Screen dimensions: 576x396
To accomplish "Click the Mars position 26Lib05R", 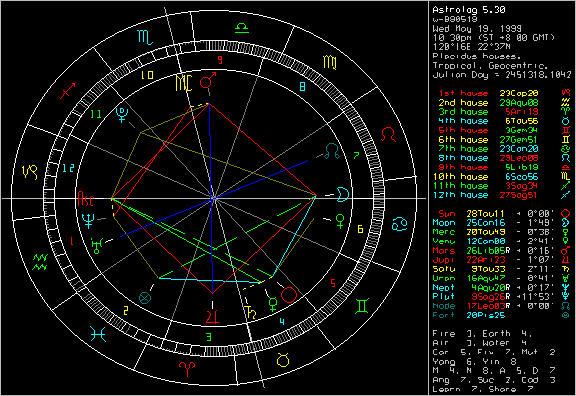I will click(488, 251).
